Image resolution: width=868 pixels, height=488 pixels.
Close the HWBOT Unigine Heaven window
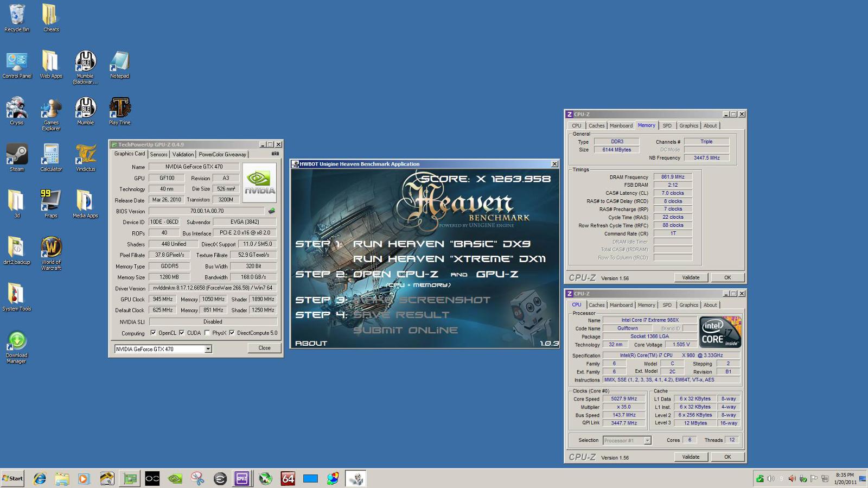point(554,164)
